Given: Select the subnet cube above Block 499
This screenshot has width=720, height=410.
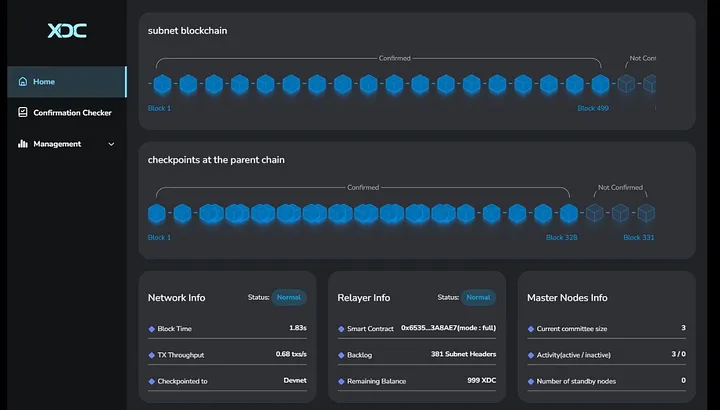Looking at the screenshot, I should [600, 85].
